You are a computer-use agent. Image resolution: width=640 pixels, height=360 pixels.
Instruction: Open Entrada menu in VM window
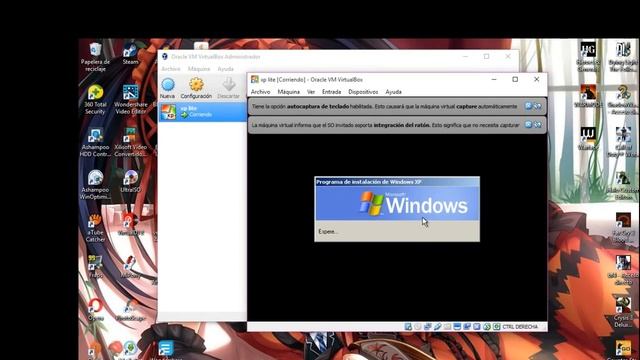tap(331, 92)
